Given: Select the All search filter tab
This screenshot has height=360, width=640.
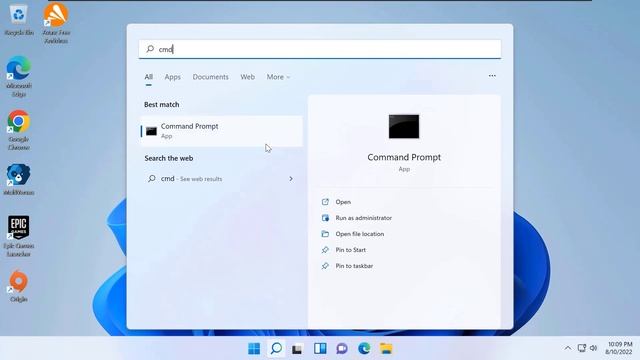Looking at the screenshot, I should pyautogui.click(x=149, y=77).
